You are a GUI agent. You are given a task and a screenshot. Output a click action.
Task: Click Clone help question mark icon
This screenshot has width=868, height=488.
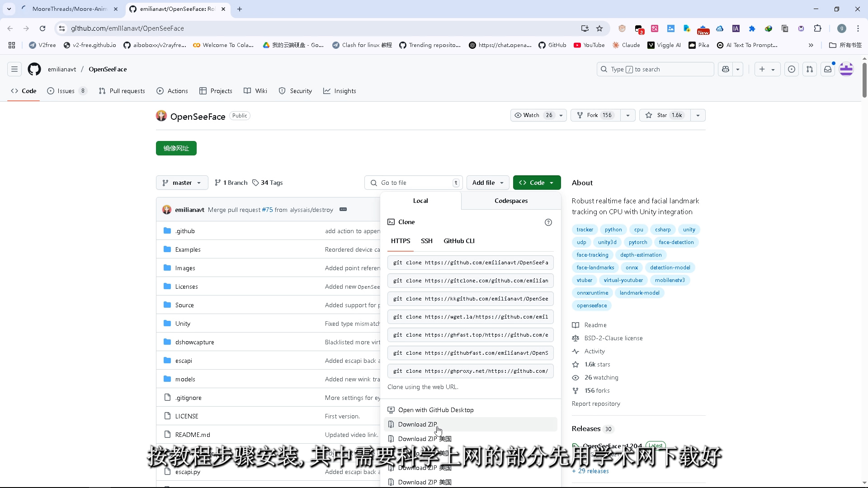tap(548, 222)
